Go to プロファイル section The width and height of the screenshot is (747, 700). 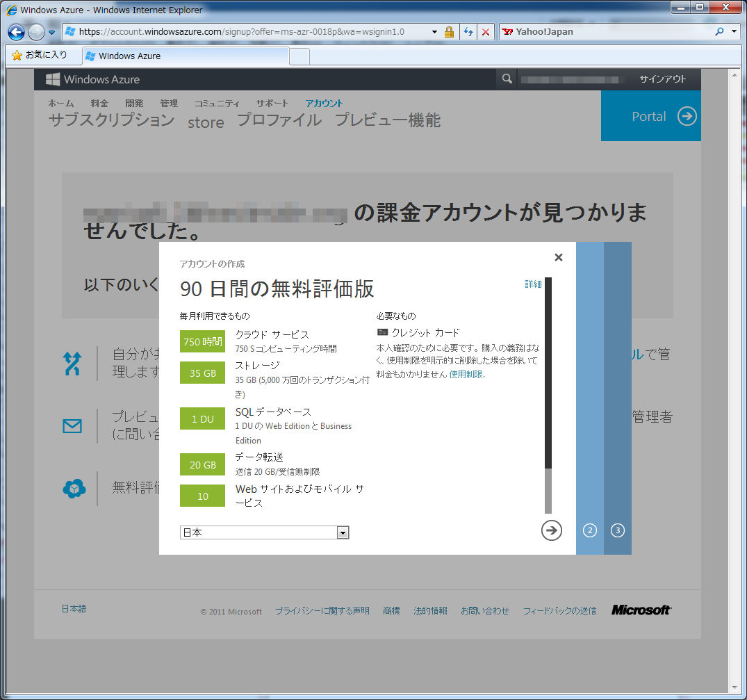coord(279,120)
